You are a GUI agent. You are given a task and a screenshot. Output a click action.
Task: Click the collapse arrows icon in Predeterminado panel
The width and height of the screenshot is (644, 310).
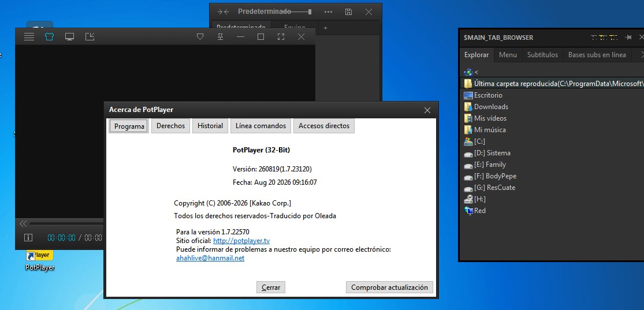(x=223, y=12)
